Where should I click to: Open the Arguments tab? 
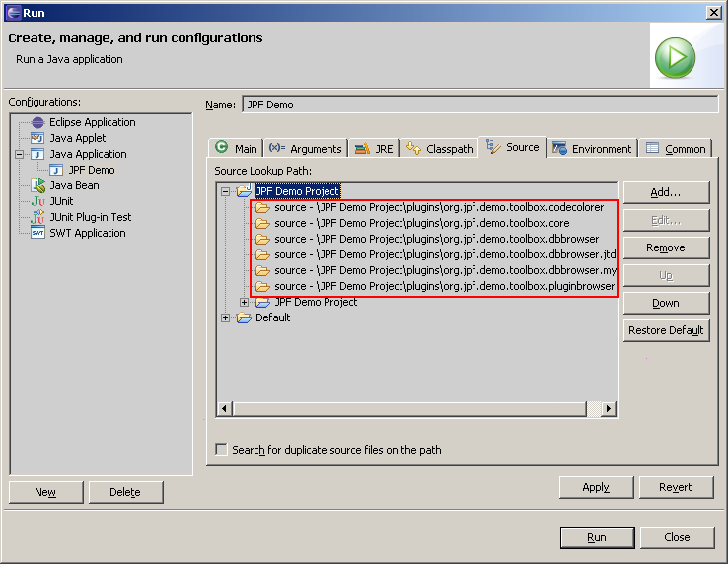pos(306,149)
